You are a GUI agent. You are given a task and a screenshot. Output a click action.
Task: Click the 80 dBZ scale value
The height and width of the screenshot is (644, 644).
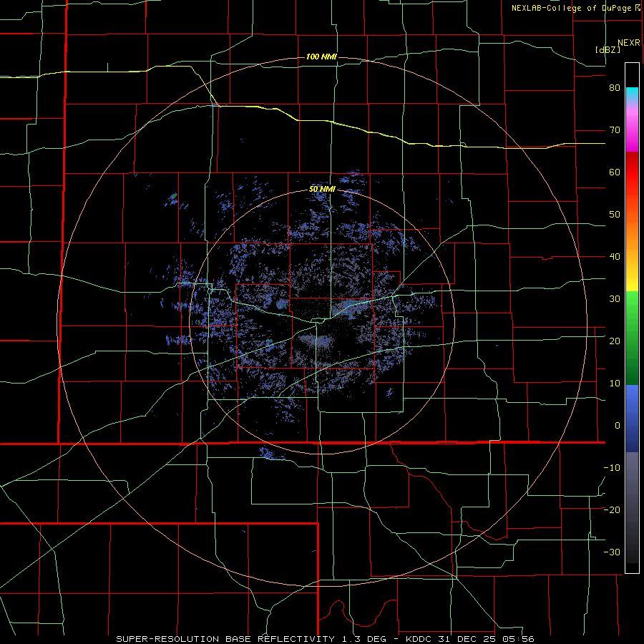point(615,88)
